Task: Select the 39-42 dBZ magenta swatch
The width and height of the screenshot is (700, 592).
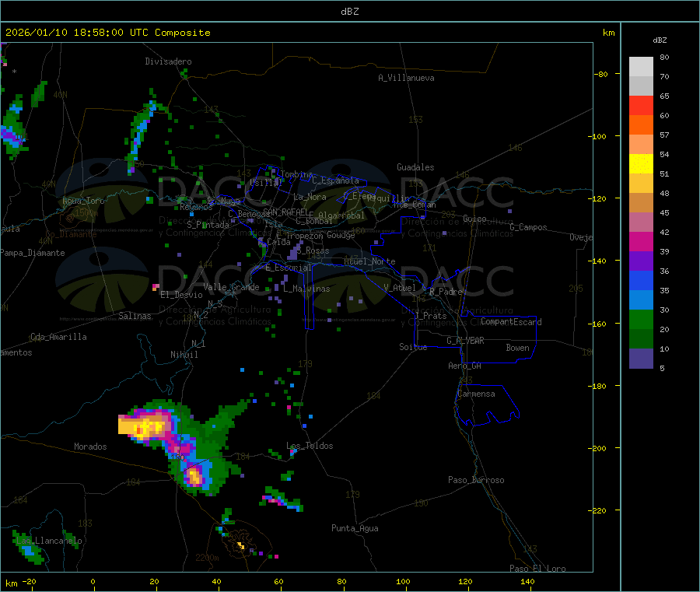Action: point(641,241)
